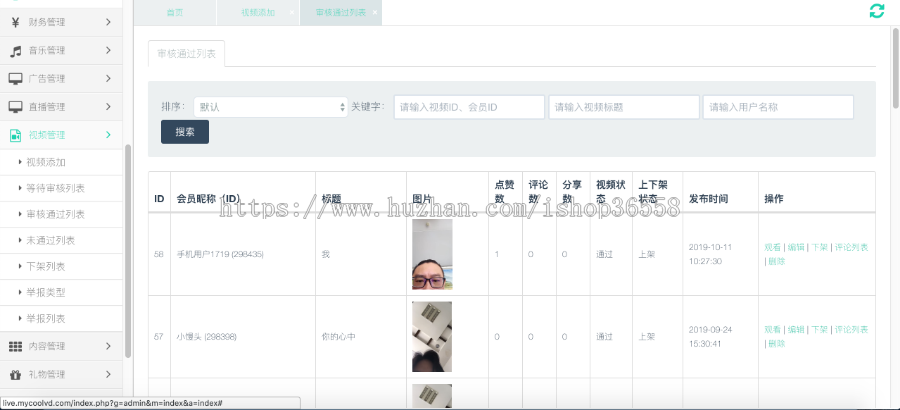Image resolution: width=900 pixels, height=410 pixels.
Task: Select the inner 审核通过列表 panel tab
Action: tap(187, 53)
